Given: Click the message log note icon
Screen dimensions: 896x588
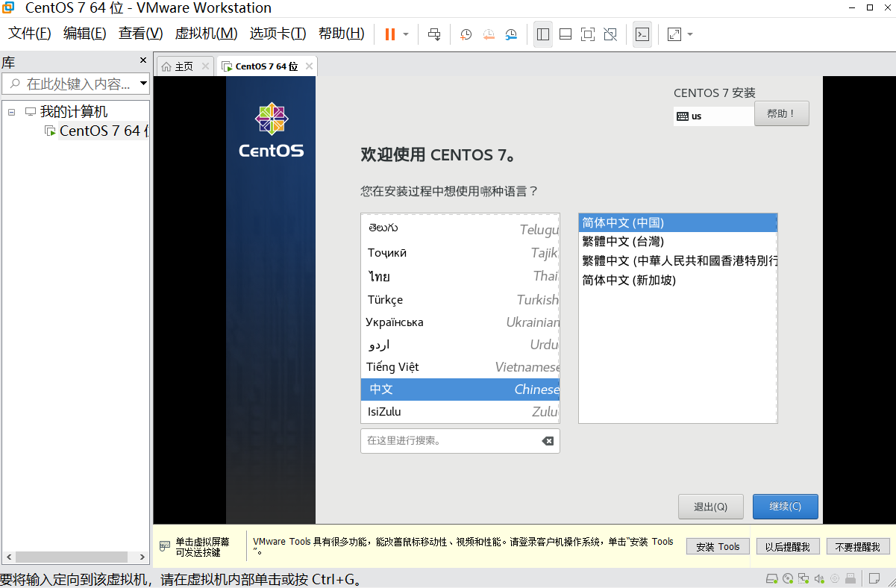Looking at the screenshot, I should [x=874, y=579].
